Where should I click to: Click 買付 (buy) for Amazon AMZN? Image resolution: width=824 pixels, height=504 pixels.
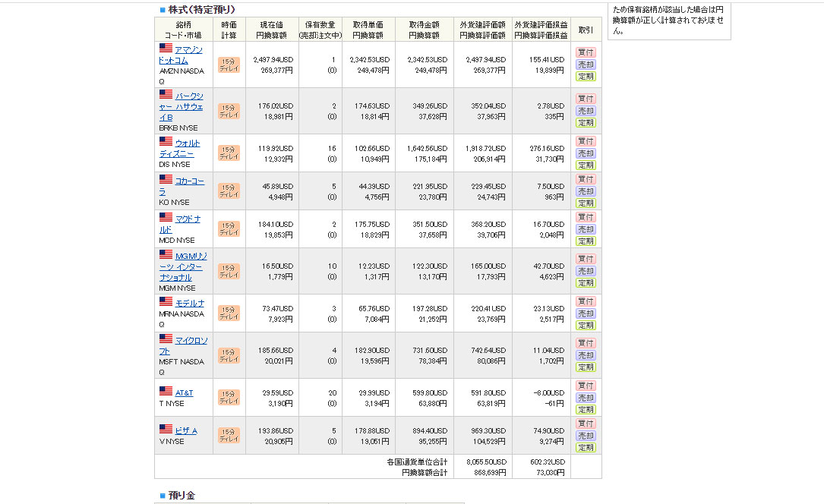pyautogui.click(x=586, y=52)
